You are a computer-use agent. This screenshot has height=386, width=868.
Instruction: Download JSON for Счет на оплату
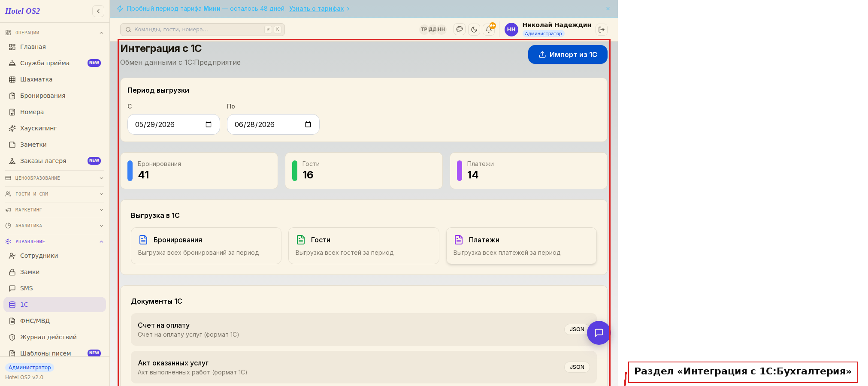[x=577, y=329]
